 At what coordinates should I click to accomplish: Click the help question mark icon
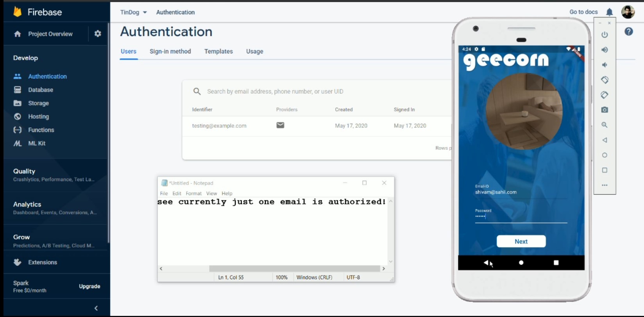(628, 32)
